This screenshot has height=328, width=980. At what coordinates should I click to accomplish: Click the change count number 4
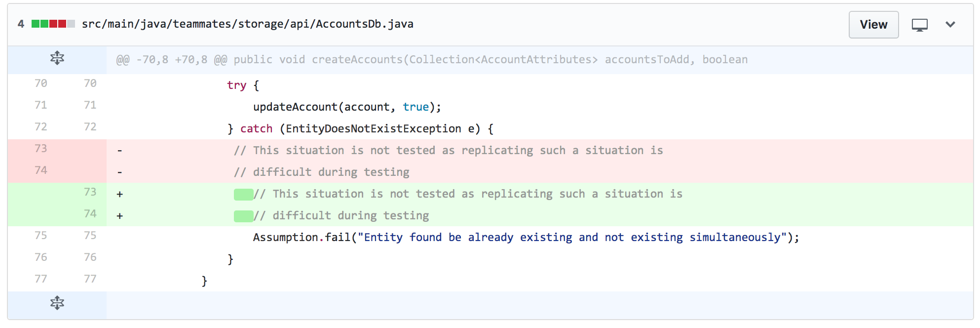(x=21, y=24)
